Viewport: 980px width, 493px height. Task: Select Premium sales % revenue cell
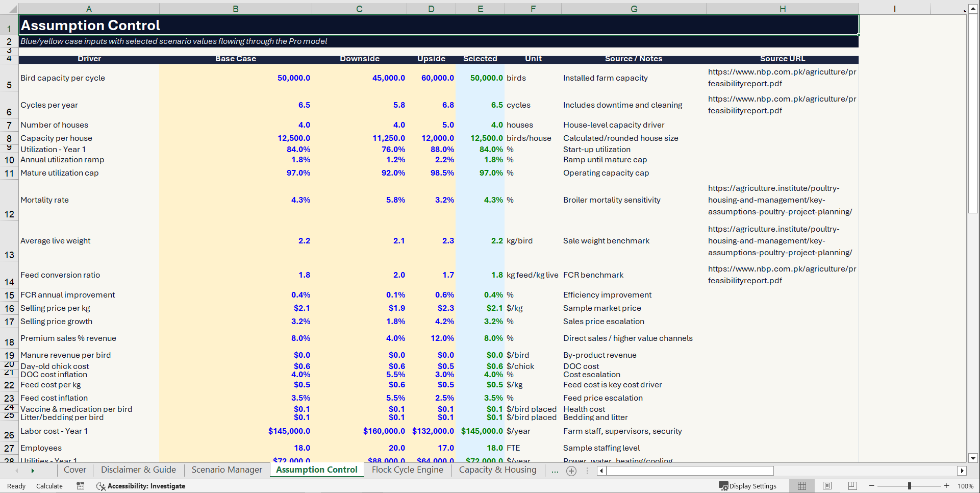pyautogui.click(x=89, y=338)
